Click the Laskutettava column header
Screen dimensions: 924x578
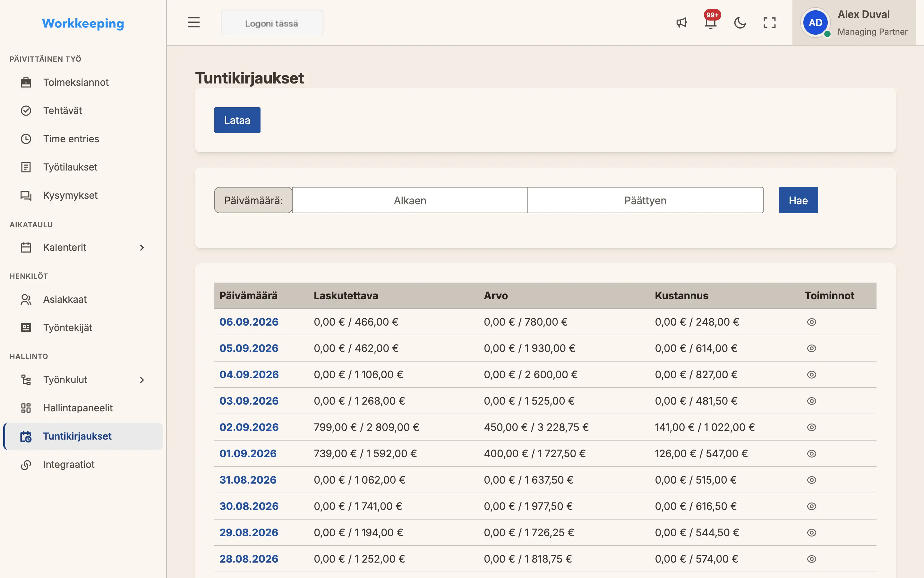[x=346, y=295]
